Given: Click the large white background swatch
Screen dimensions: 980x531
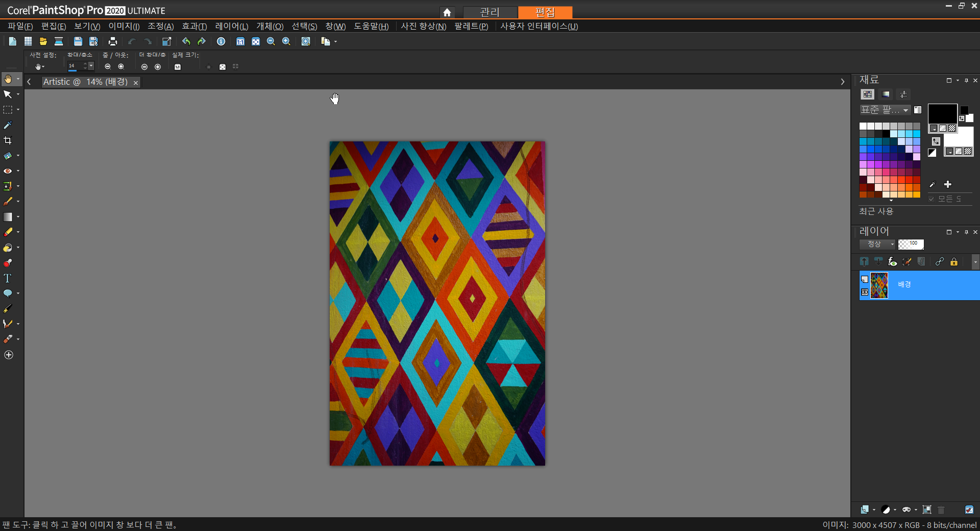Looking at the screenshot, I should click(x=959, y=137).
